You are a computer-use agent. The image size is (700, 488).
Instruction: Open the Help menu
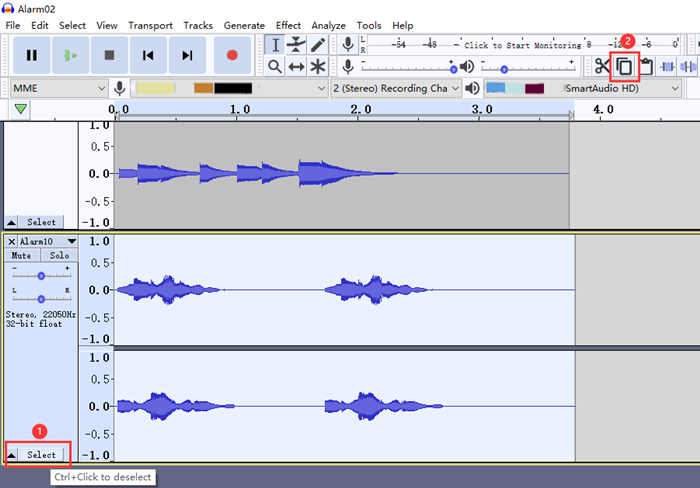(x=403, y=25)
